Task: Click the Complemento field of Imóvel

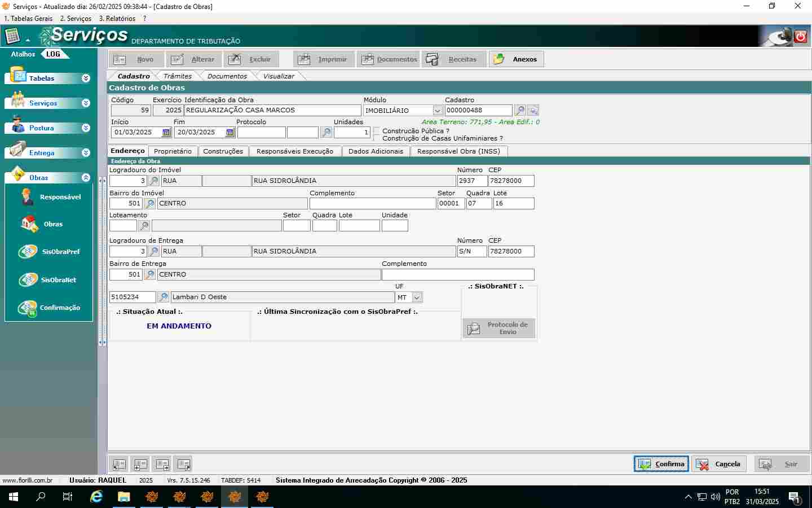Action: pos(372,204)
